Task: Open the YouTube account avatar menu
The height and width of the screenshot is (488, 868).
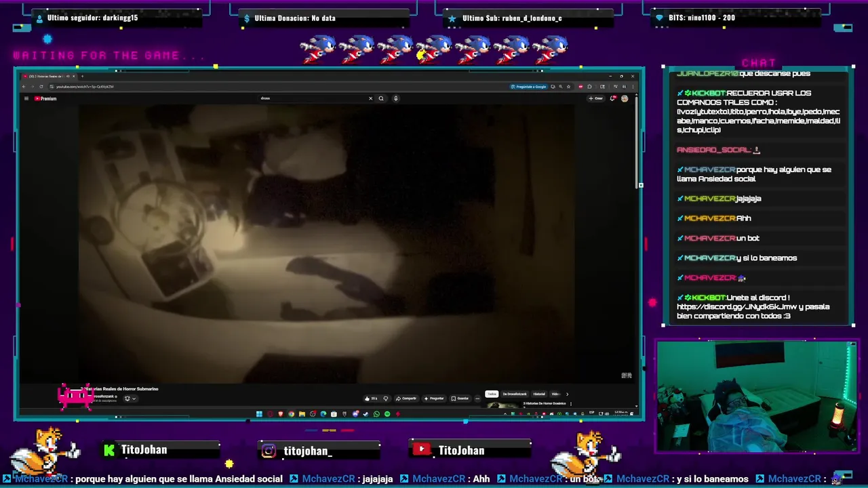Action: click(x=625, y=98)
